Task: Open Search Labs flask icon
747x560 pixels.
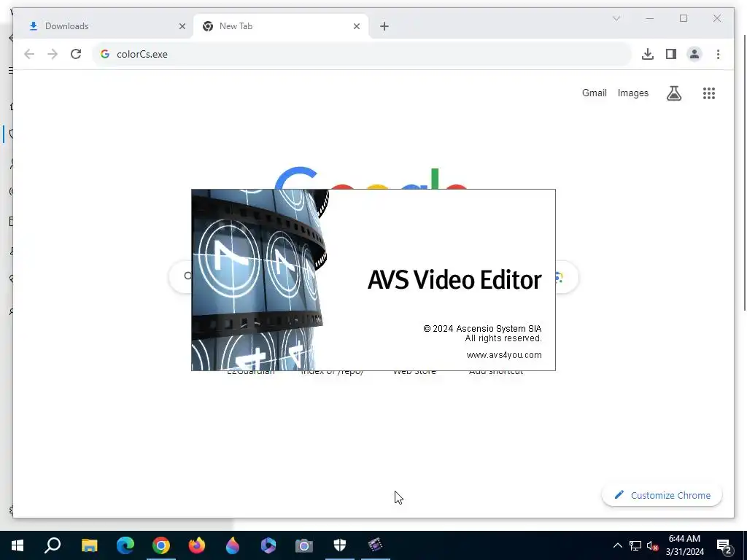Action: 673,93
